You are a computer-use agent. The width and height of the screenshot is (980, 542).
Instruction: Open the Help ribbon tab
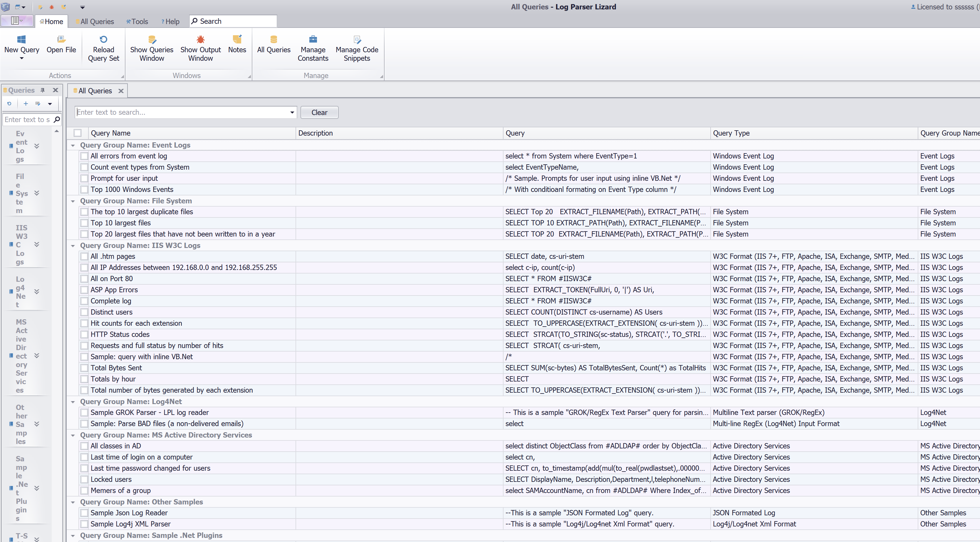(170, 21)
